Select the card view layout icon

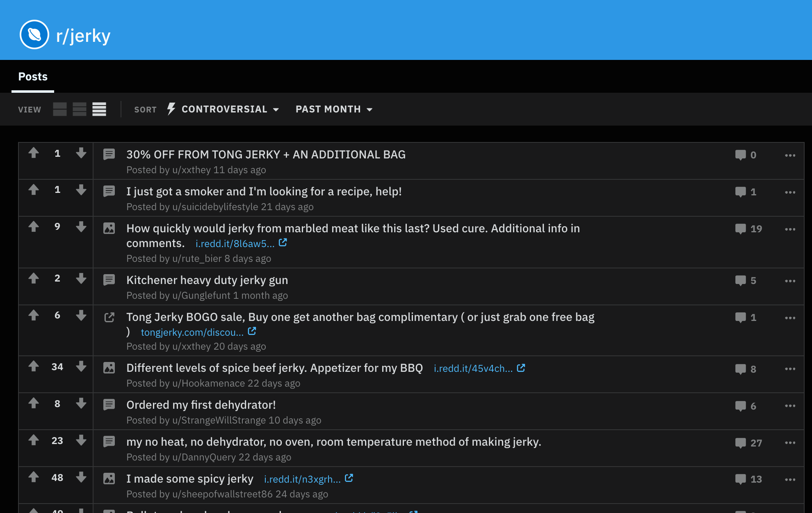[x=59, y=109]
